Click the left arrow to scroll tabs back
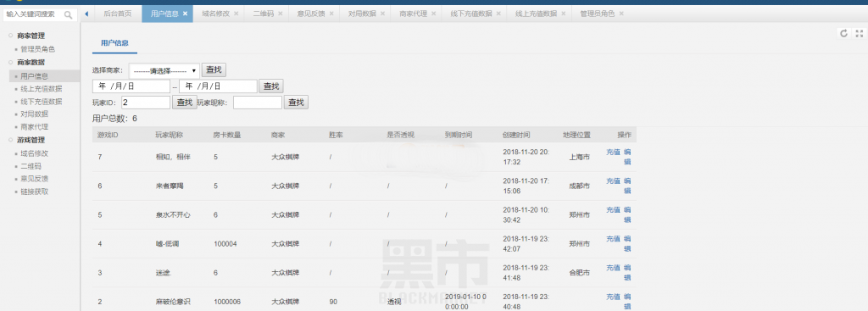Viewport: 868px width, 311px height. pyautogui.click(x=87, y=14)
